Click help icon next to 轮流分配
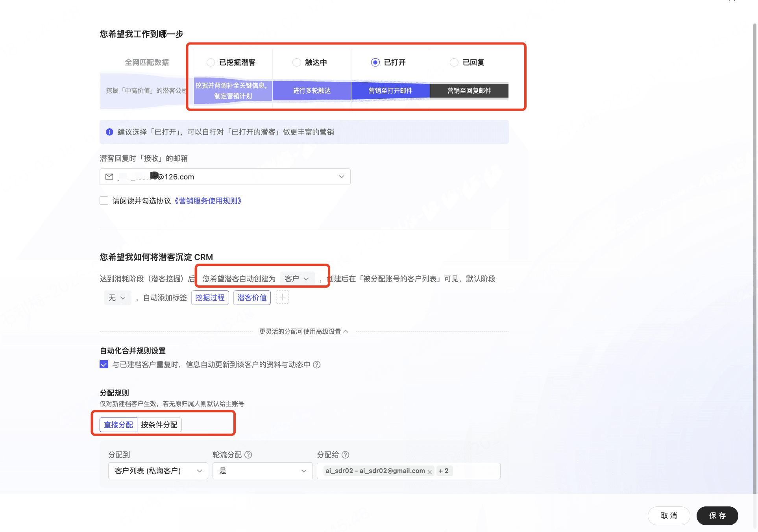The image size is (758, 532). [x=248, y=455]
